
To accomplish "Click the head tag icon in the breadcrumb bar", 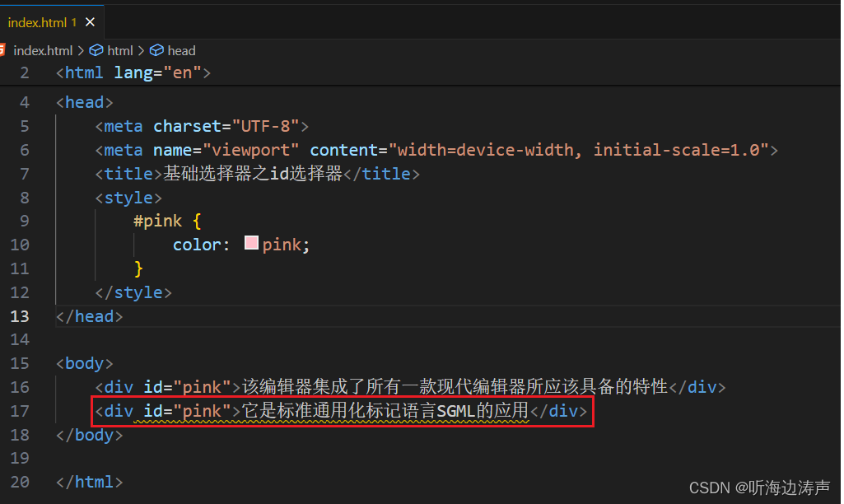I will (157, 50).
